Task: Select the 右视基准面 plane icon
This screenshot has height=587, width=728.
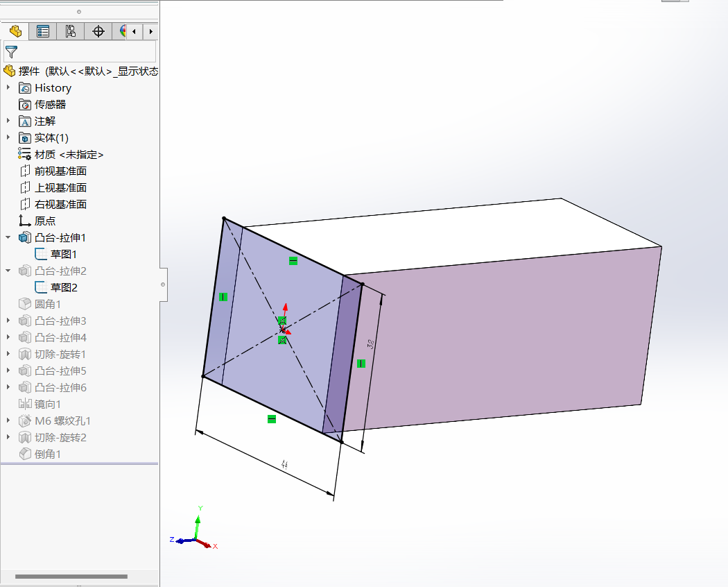Action: (25, 205)
